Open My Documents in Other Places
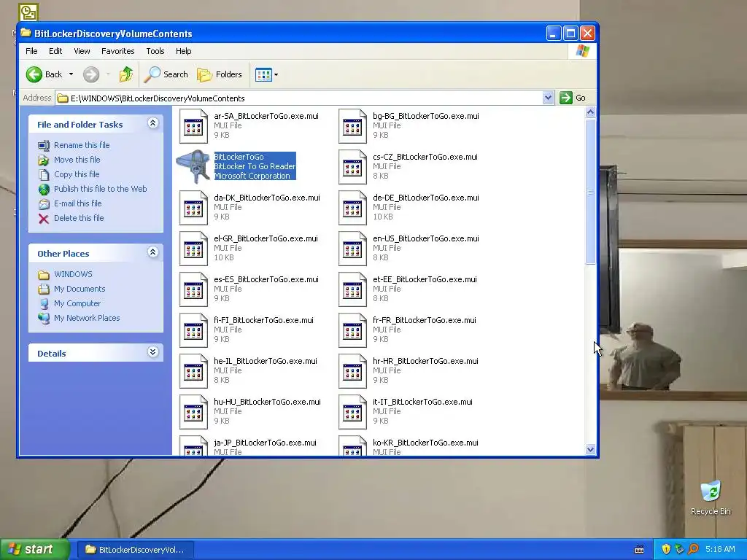The image size is (747, 560). click(x=80, y=289)
